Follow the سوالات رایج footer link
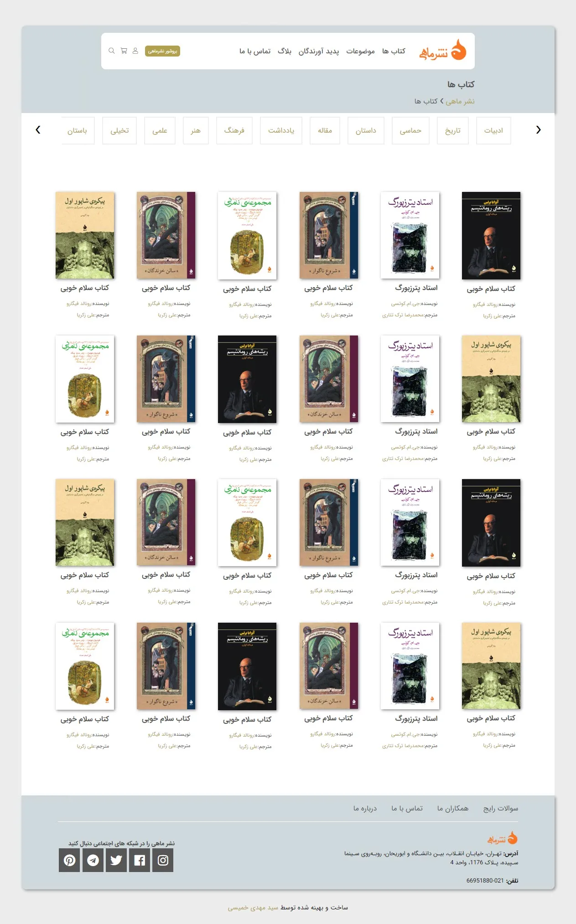Screen dimensions: 576x924 coord(501,808)
